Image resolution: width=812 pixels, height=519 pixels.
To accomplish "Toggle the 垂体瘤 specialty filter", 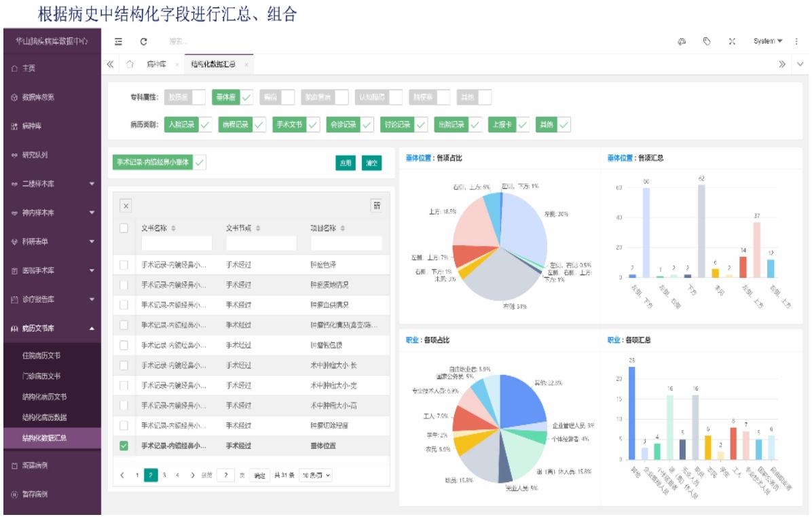I will pyautogui.click(x=232, y=97).
